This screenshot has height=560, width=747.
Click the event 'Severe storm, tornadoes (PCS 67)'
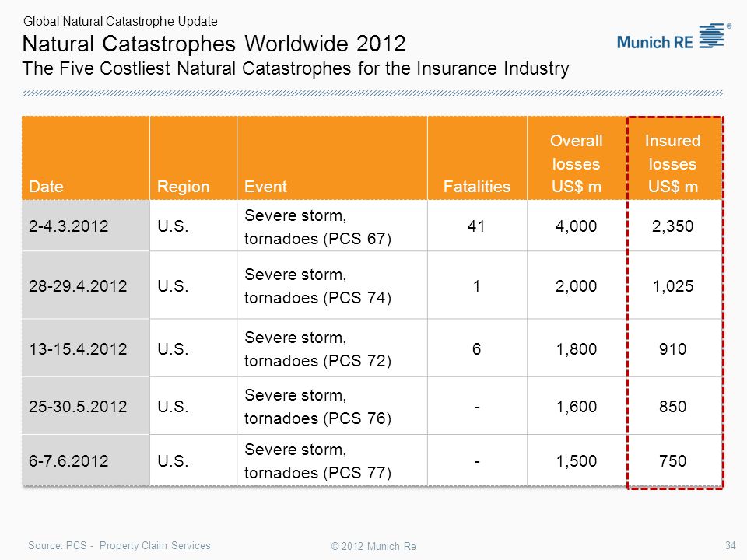click(317, 226)
